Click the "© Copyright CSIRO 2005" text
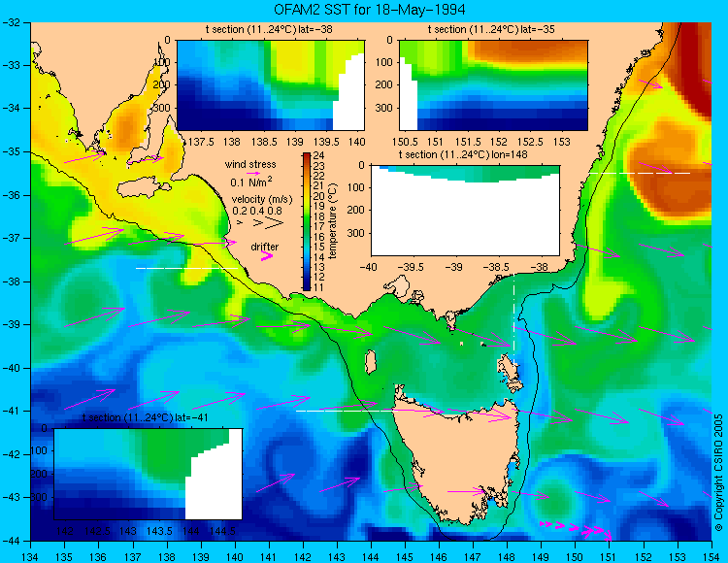 719,473
